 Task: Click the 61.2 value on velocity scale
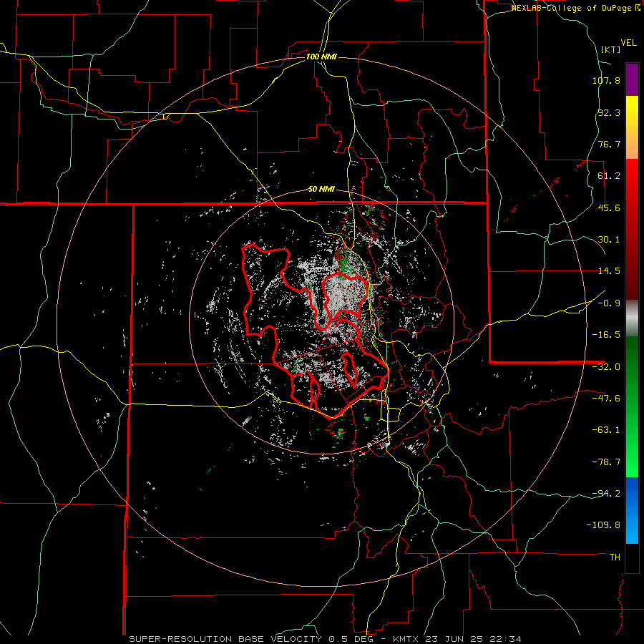coord(609,176)
